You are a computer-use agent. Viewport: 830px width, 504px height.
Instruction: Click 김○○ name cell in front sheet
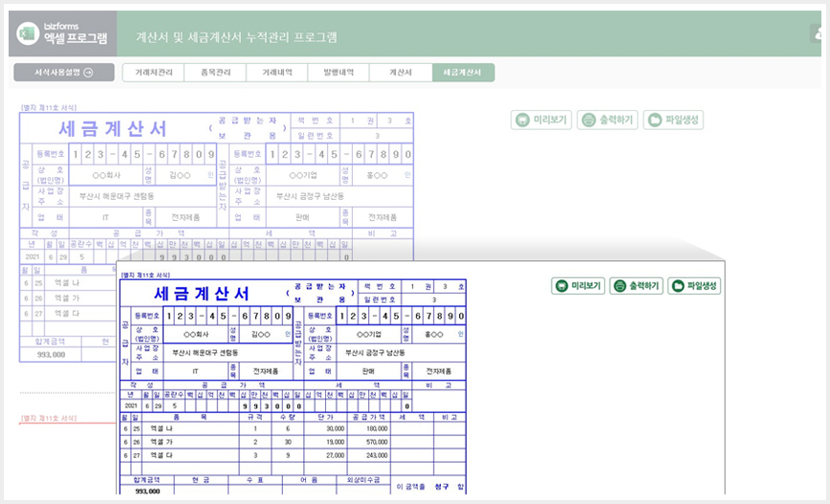tap(260, 335)
